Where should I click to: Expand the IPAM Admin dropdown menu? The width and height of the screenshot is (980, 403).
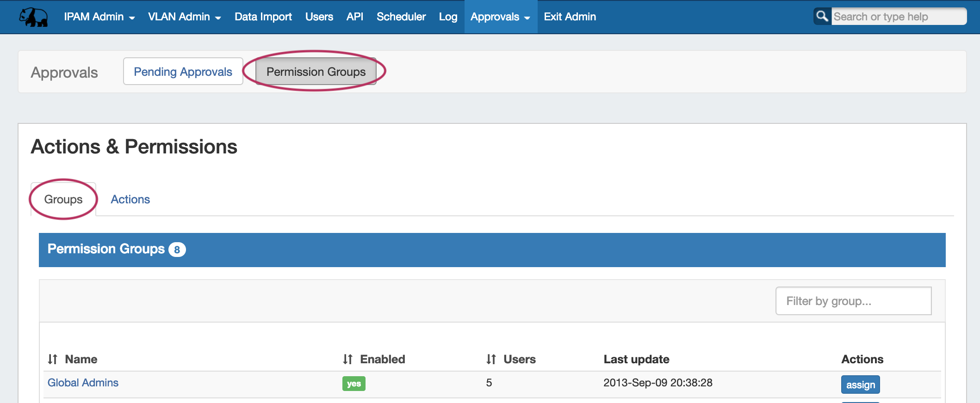99,17
